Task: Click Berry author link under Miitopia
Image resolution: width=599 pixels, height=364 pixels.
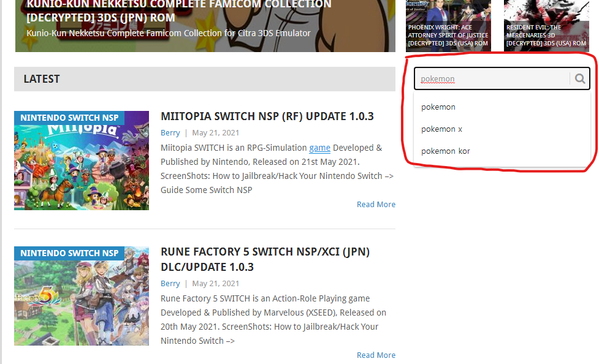Action: click(x=170, y=133)
